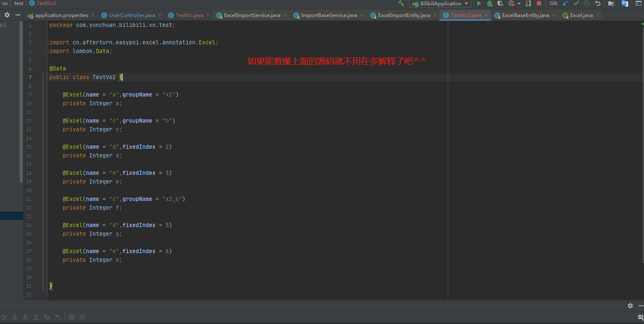The height and width of the screenshot is (324, 644).
Task: Rollback changes using the undo arrow icon
Action: coord(598,3)
